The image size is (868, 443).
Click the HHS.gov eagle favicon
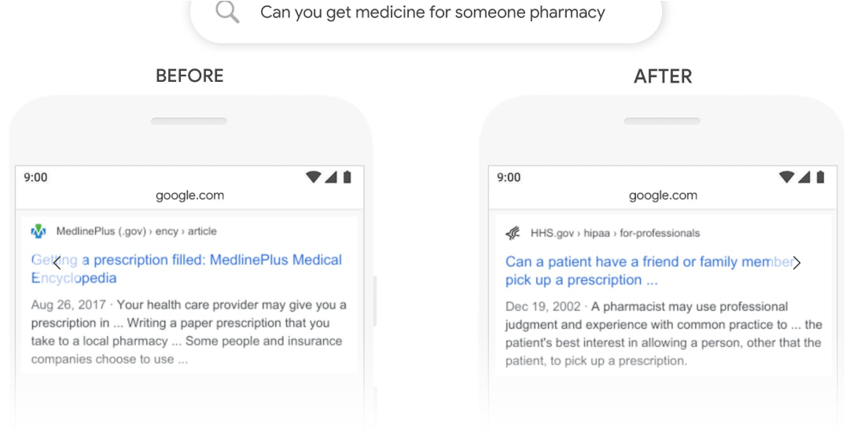(x=513, y=233)
